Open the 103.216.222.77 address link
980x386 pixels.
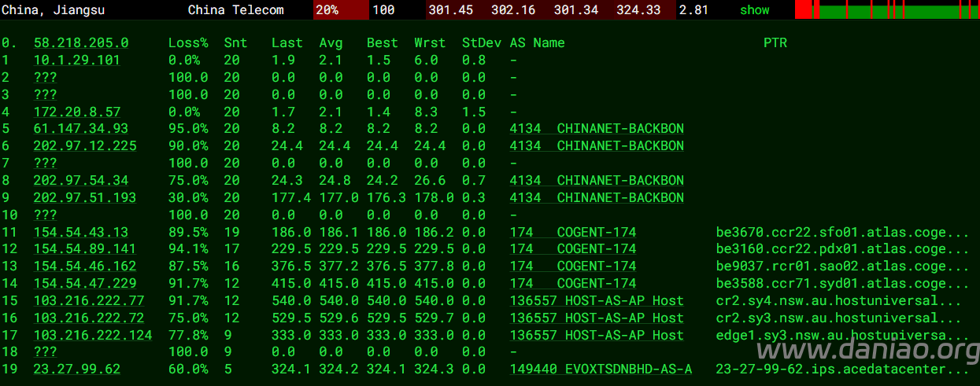click(x=88, y=301)
